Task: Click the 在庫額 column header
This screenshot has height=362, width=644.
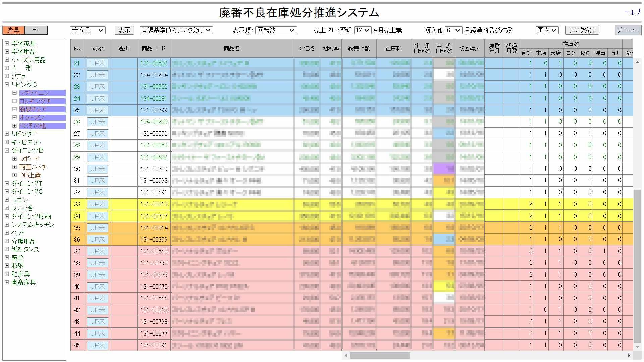Action: pos(393,48)
